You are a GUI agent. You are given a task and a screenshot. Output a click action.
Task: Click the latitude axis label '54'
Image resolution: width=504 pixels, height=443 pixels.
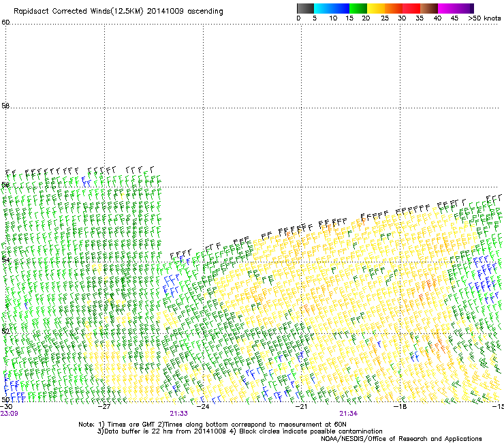tap(5, 260)
